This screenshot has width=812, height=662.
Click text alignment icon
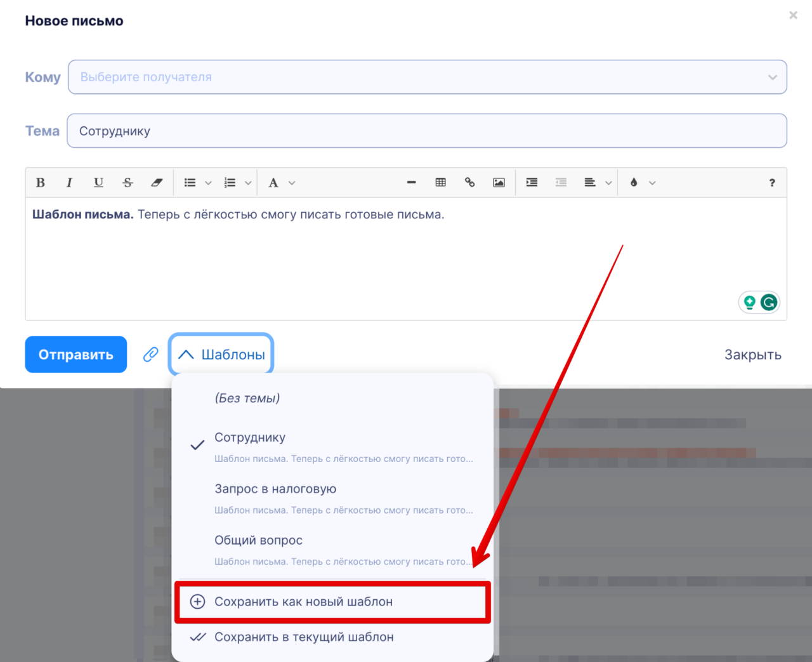point(590,183)
